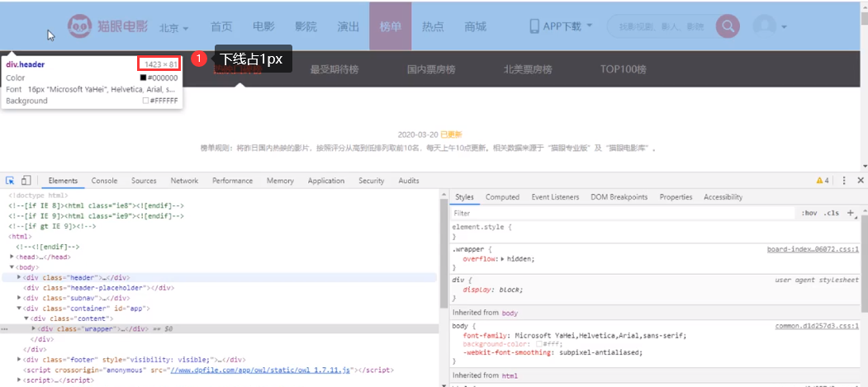868x387 pixels.
Task: Open the 最受期待榜 board
Action: pyautogui.click(x=334, y=69)
